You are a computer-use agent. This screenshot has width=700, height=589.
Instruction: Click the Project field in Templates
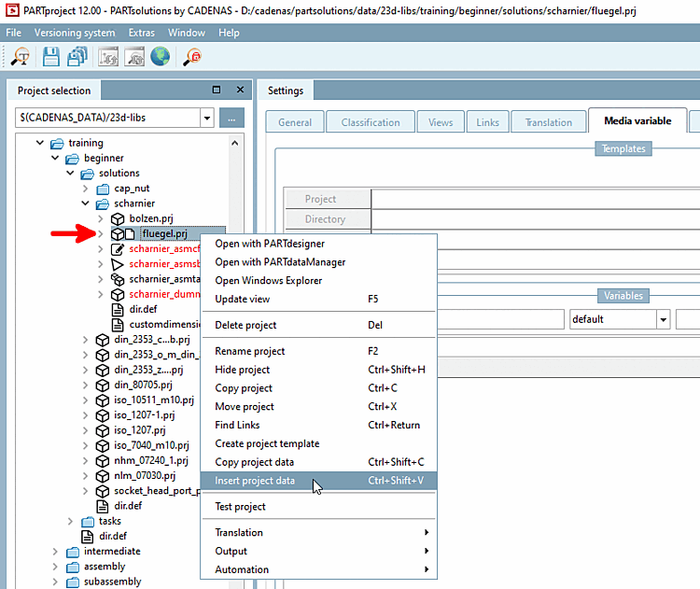(x=536, y=199)
